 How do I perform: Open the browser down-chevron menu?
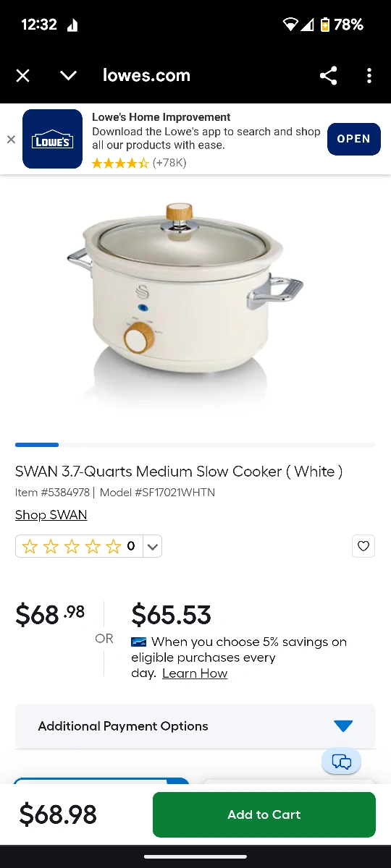click(68, 76)
